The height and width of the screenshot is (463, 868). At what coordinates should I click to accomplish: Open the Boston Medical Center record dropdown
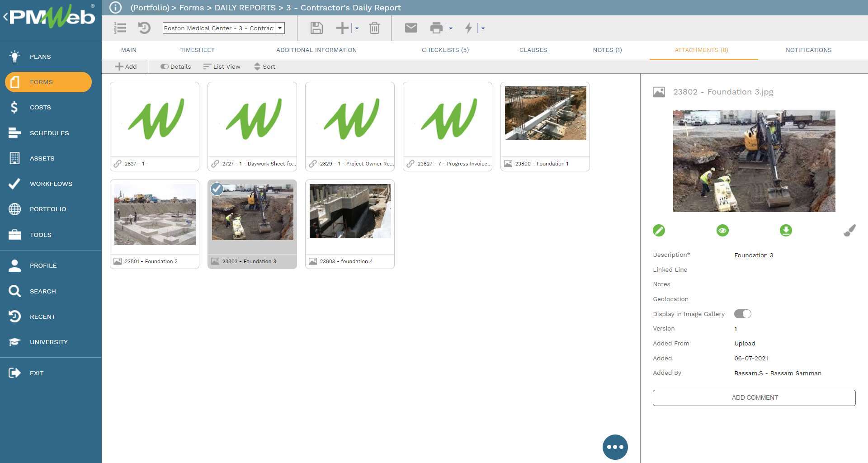click(280, 28)
